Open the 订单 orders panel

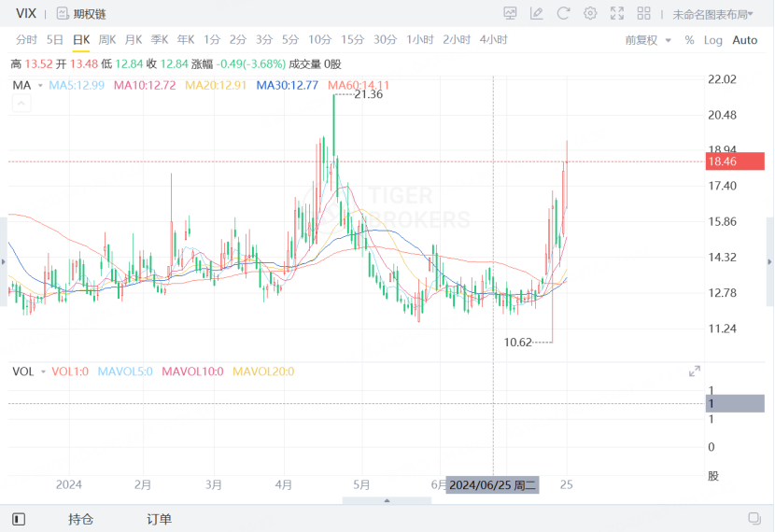click(159, 519)
